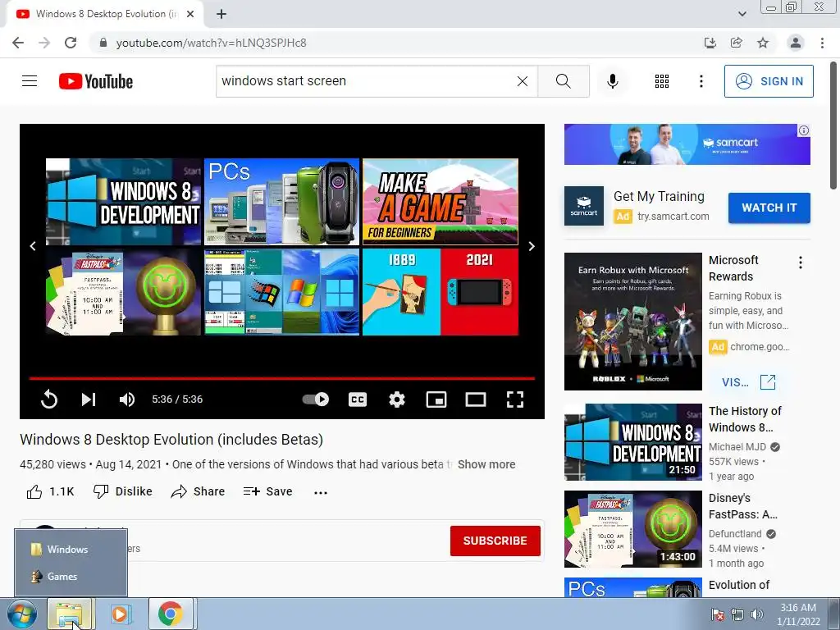840x630 pixels.
Task: Open the Windows Start orb
Action: coord(22,614)
